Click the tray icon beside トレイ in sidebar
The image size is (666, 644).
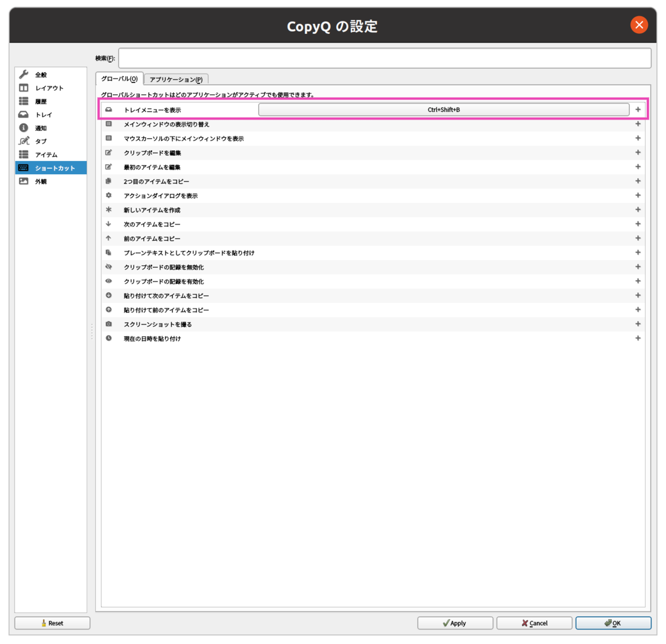point(24,114)
